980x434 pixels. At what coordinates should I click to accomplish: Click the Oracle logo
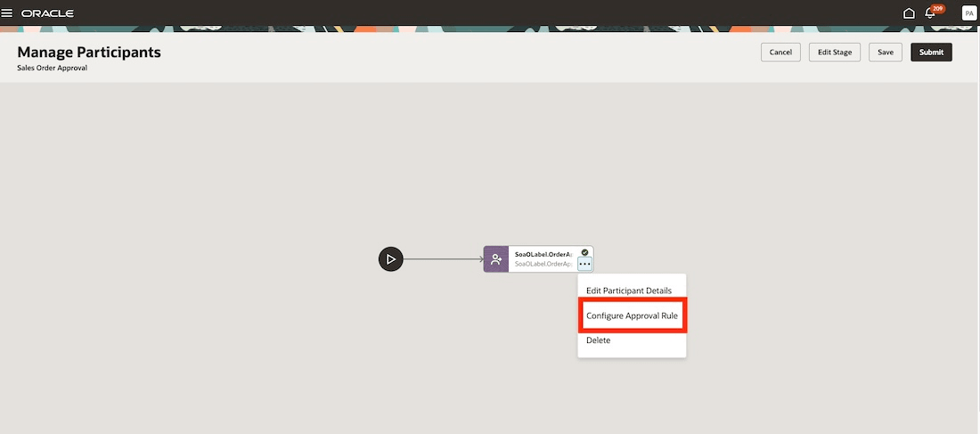[47, 13]
